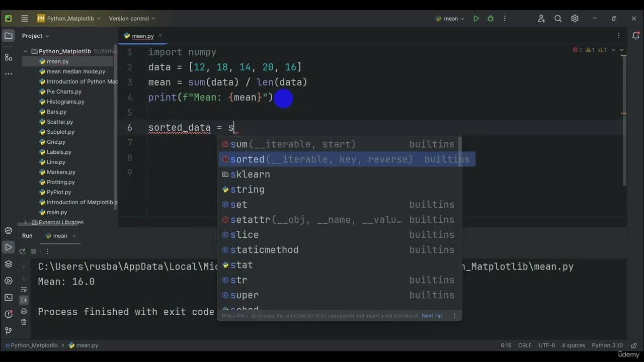Choose the staticmethod suggestion
Viewport: 644px width, 362px height.
click(340, 250)
